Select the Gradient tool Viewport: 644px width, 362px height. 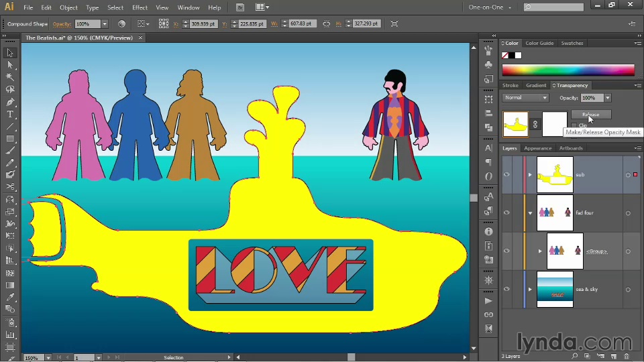tap(10, 286)
